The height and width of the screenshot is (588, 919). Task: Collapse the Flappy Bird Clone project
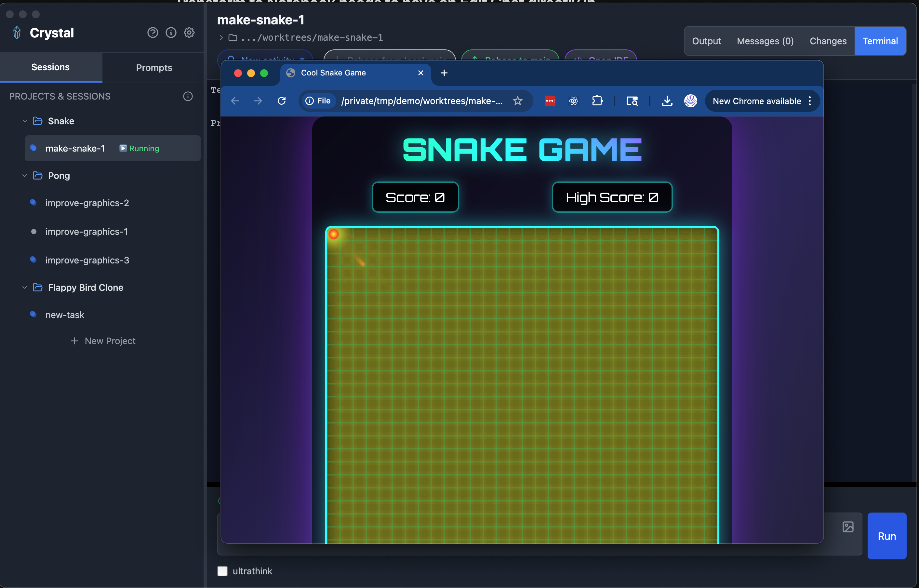[25, 287]
